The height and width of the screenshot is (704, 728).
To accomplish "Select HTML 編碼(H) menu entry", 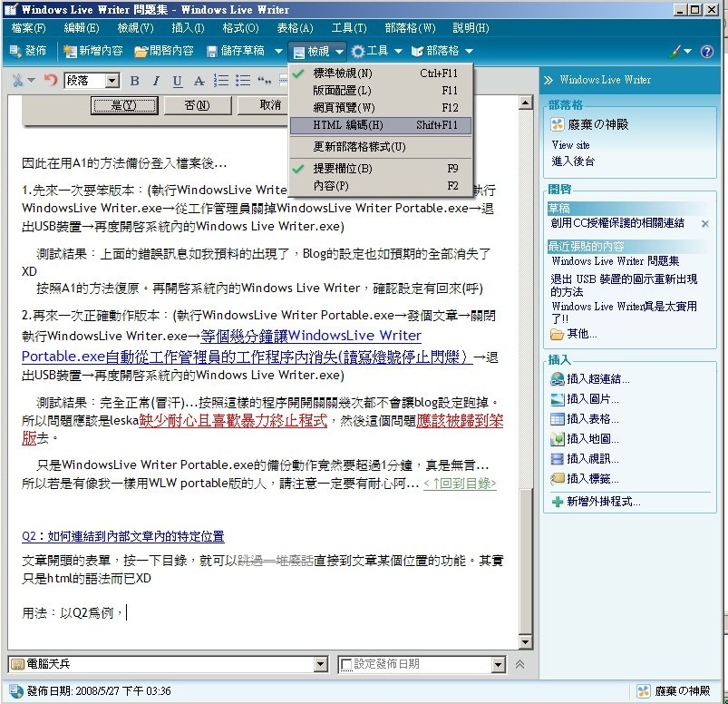I will click(x=381, y=125).
